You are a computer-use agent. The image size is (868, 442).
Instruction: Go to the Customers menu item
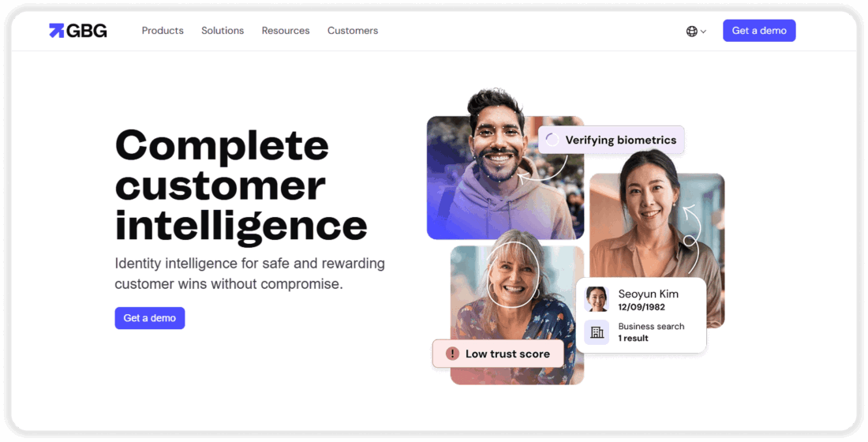click(x=353, y=31)
